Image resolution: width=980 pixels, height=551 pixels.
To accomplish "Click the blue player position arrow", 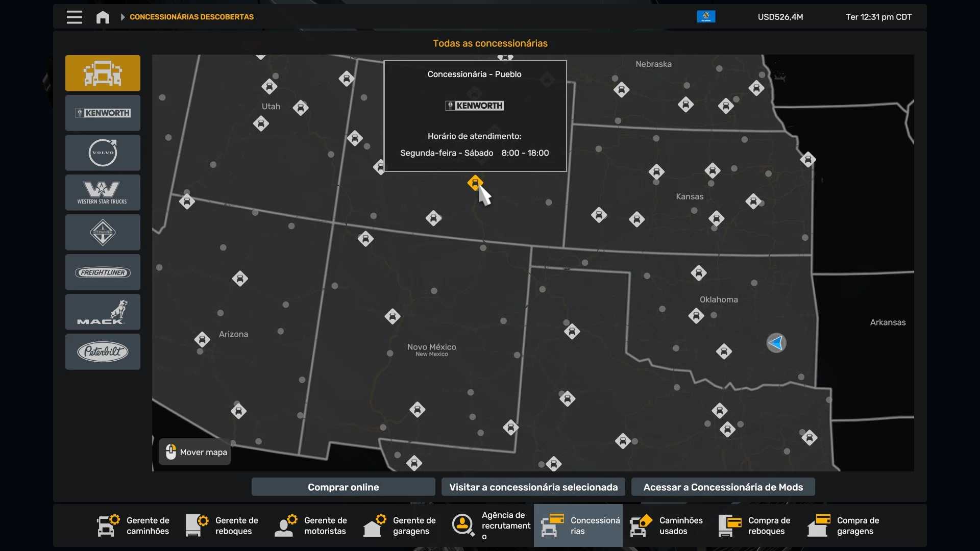I will coord(776,343).
